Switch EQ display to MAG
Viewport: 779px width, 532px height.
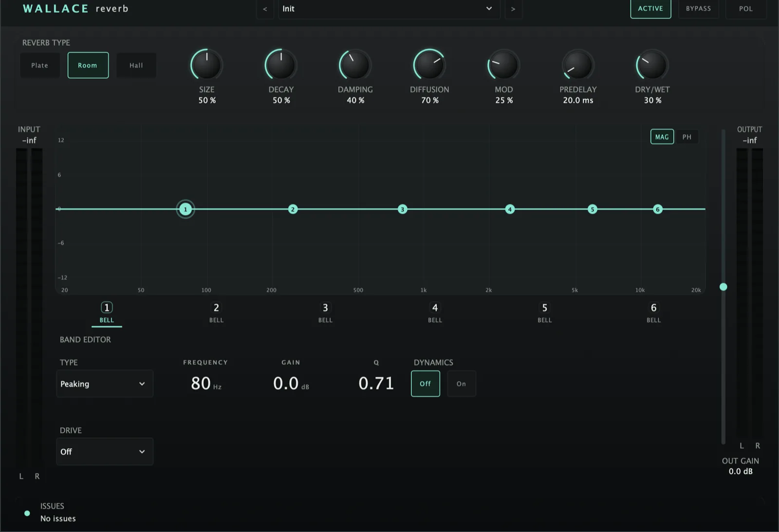click(x=662, y=137)
